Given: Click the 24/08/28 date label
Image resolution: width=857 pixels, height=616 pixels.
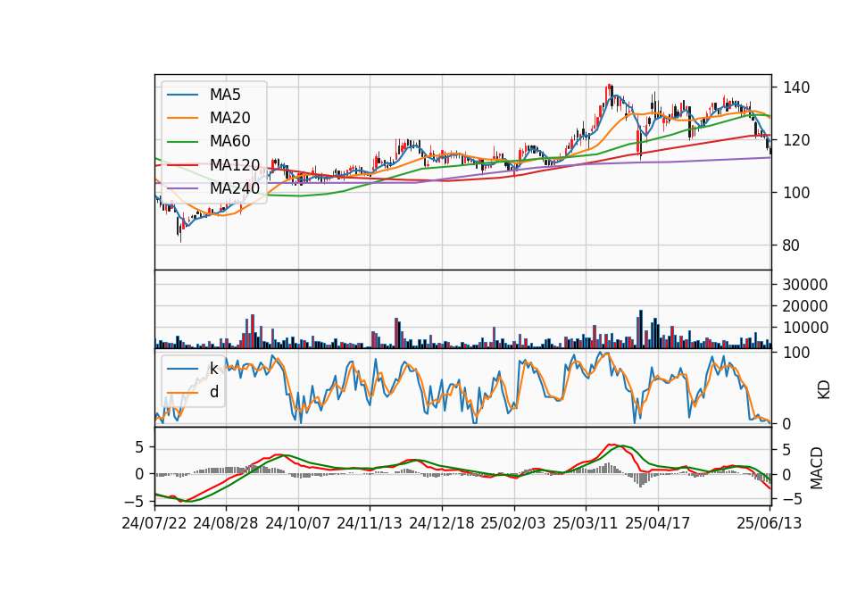Looking at the screenshot, I should click(226, 523).
